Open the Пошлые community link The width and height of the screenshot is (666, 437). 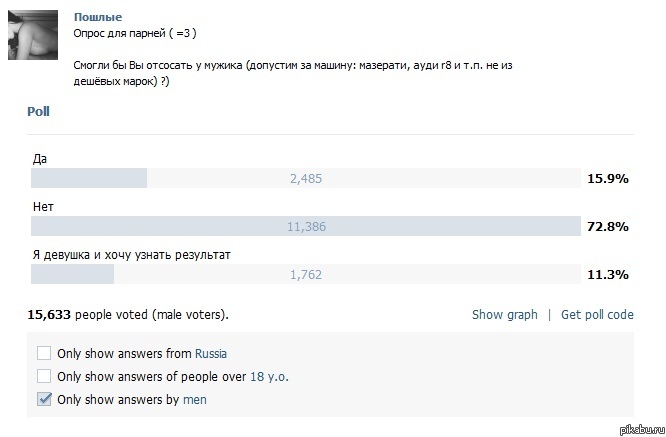98,17
